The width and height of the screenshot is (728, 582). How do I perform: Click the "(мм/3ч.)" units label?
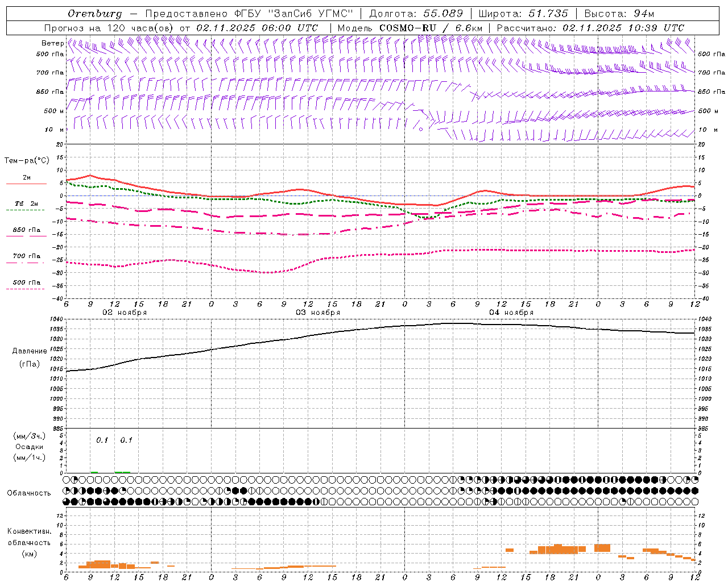(30, 436)
